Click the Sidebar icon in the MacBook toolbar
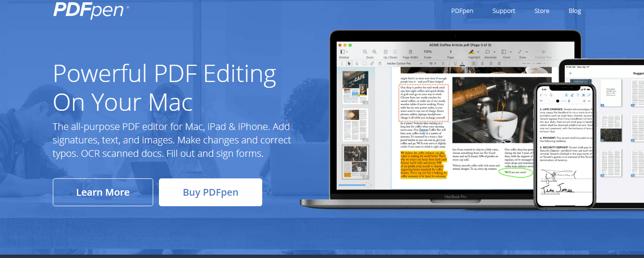This screenshot has width=644, height=258. [342, 51]
